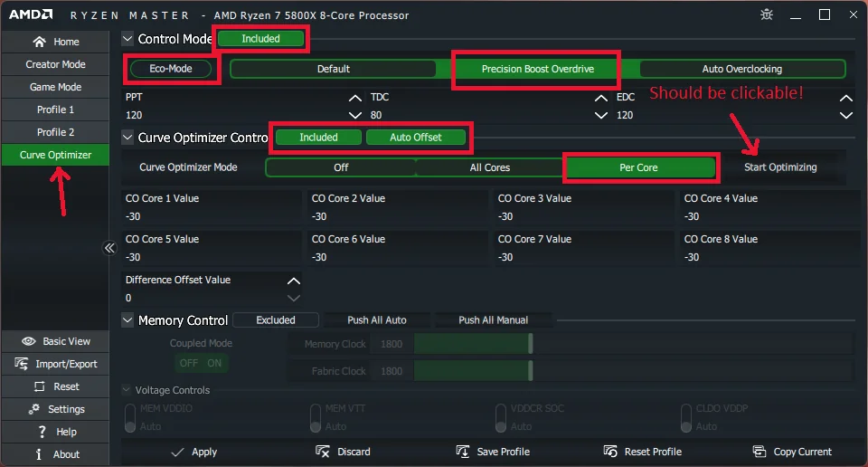The image size is (868, 467).
Task: Click the Memory Clock 1800 field
Action: coord(392,344)
